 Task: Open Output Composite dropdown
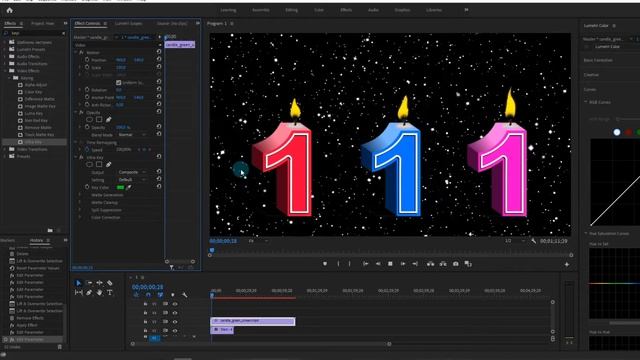pos(131,172)
